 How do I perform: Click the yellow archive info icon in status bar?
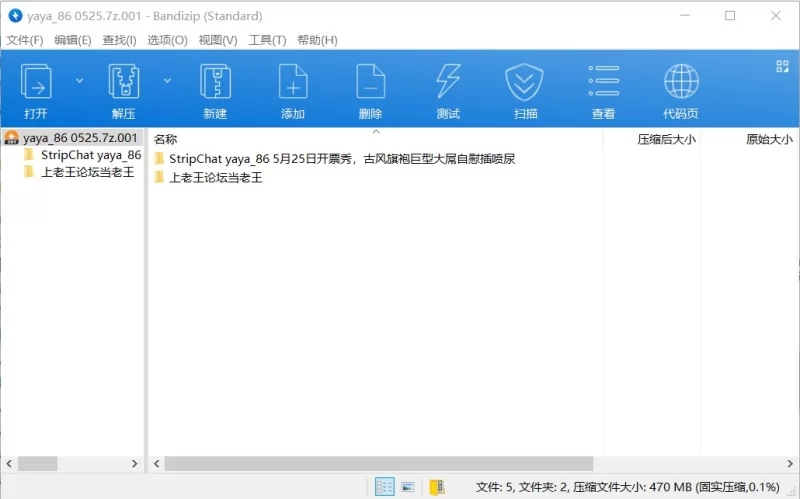pos(437,487)
